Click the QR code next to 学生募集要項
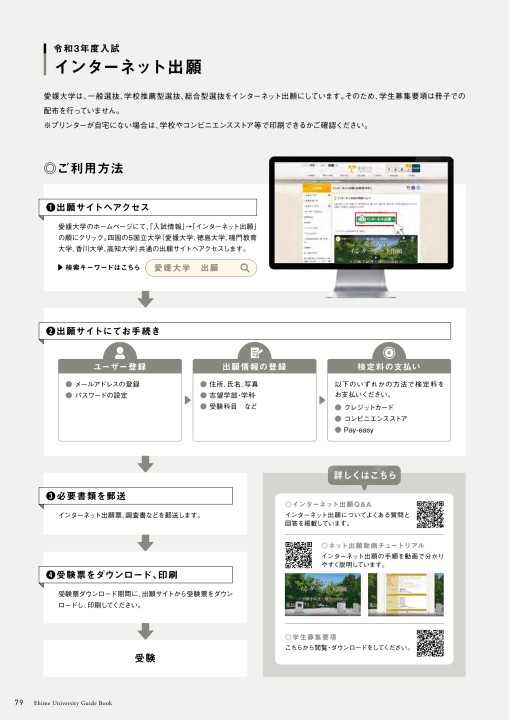This screenshot has height=720, width=509. (430, 643)
